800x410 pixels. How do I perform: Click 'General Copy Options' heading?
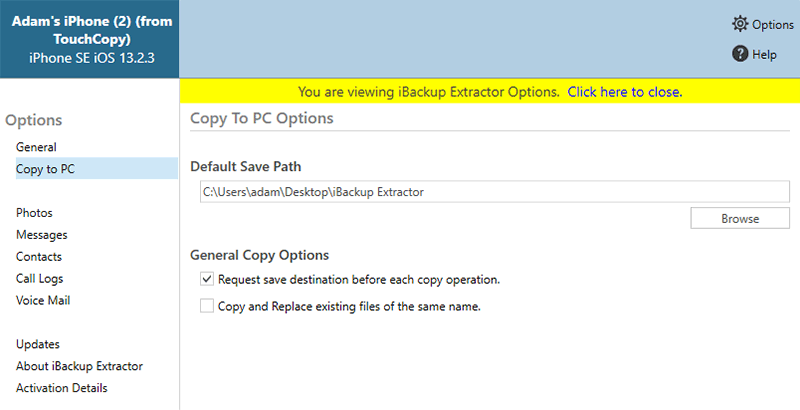[259, 255]
